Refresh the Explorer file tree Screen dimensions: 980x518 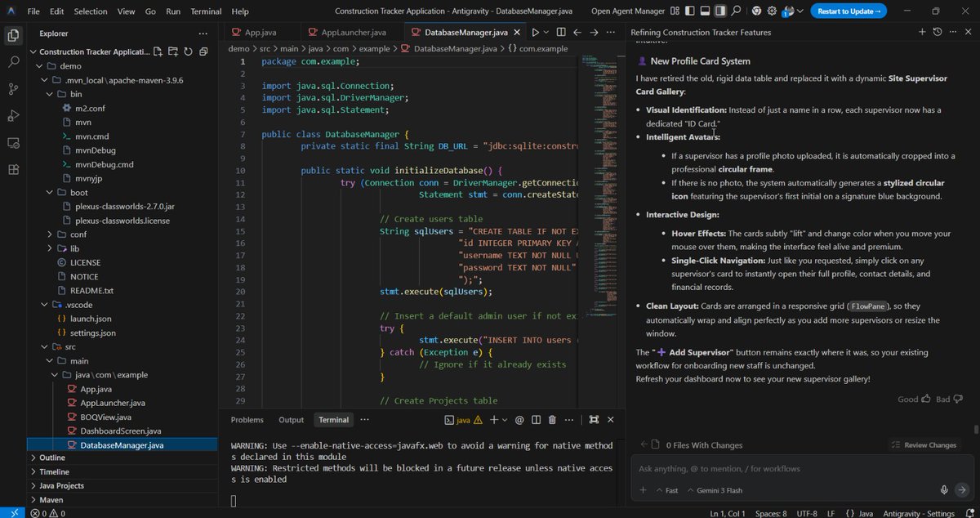pos(188,51)
